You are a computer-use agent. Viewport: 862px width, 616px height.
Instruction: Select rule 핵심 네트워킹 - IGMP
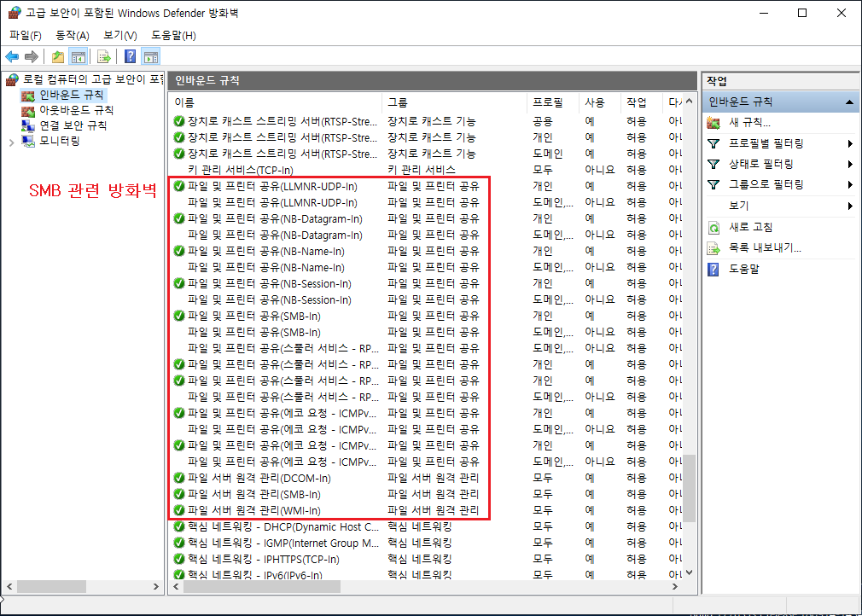coord(427,543)
